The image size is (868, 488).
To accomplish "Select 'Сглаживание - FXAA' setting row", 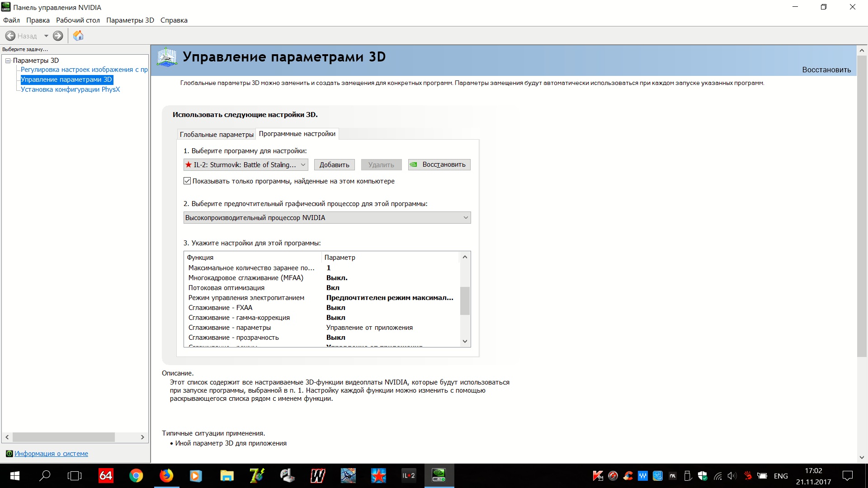I will (322, 308).
